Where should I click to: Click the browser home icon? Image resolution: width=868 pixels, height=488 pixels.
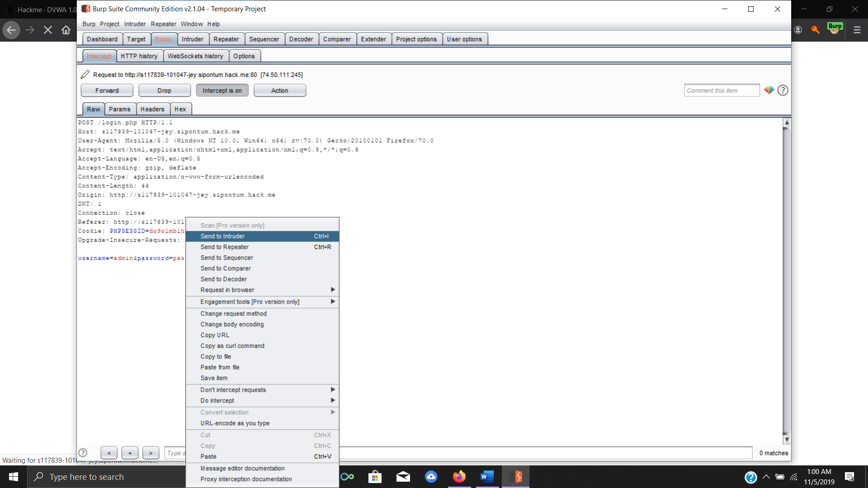click(66, 30)
